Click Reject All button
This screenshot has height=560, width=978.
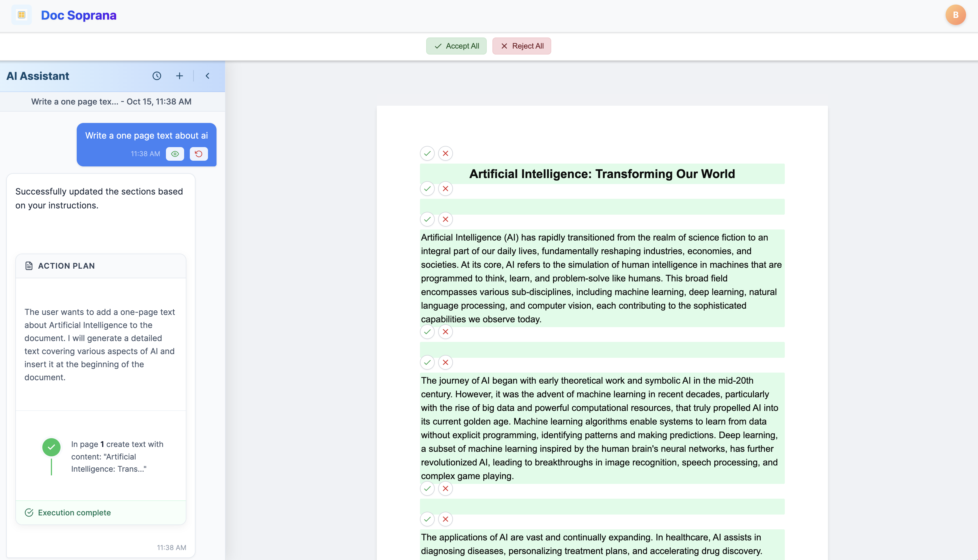coord(522,46)
